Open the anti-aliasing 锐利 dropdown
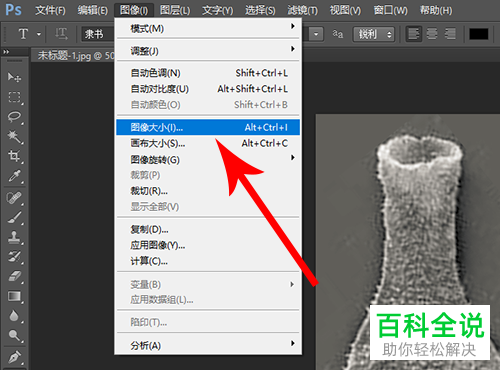This screenshot has width=500, height=370. pos(374,34)
